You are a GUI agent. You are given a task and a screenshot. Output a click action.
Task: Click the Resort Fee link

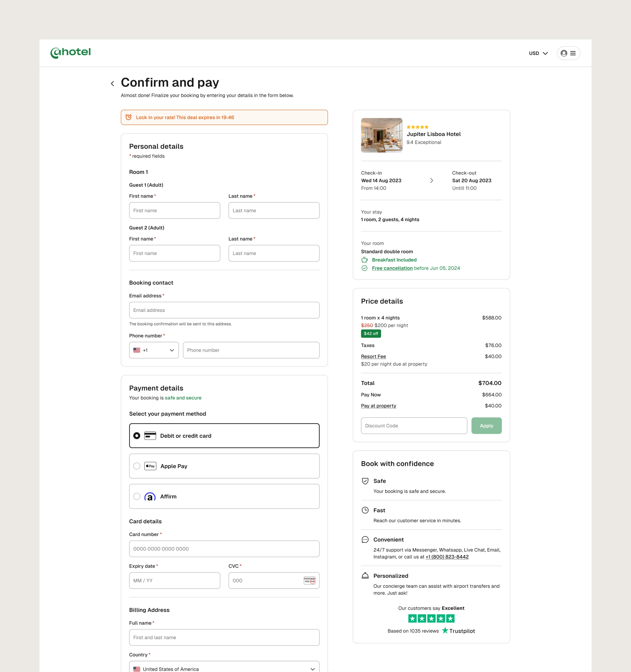(373, 356)
